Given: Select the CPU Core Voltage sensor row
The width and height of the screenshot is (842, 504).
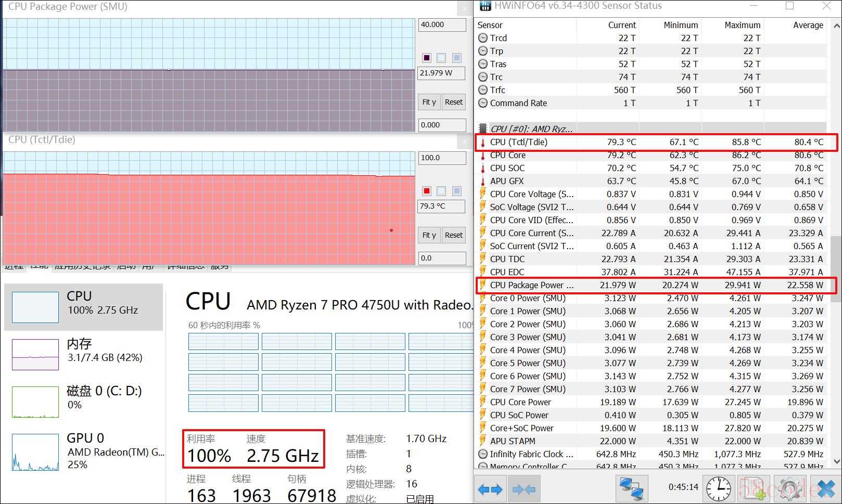Looking at the screenshot, I should (650, 194).
